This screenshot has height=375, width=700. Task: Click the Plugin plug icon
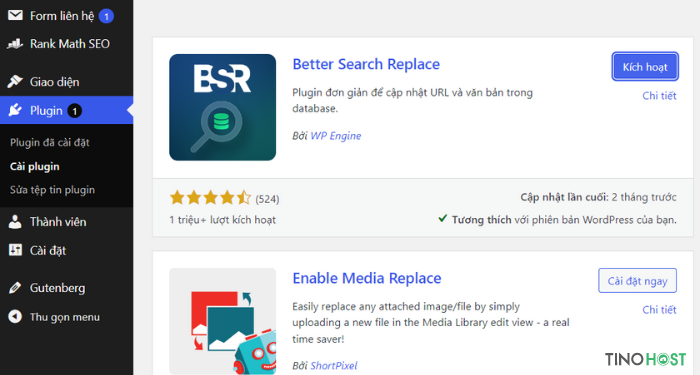(x=15, y=110)
